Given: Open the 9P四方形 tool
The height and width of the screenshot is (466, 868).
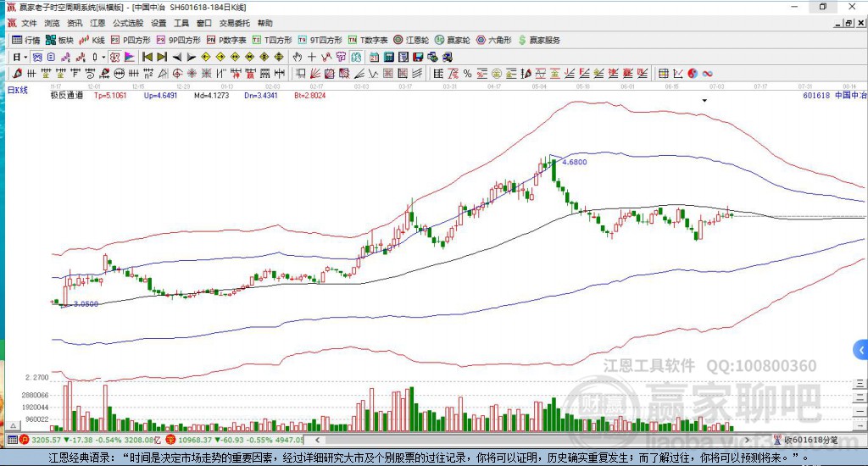Looking at the screenshot, I should [179, 41].
